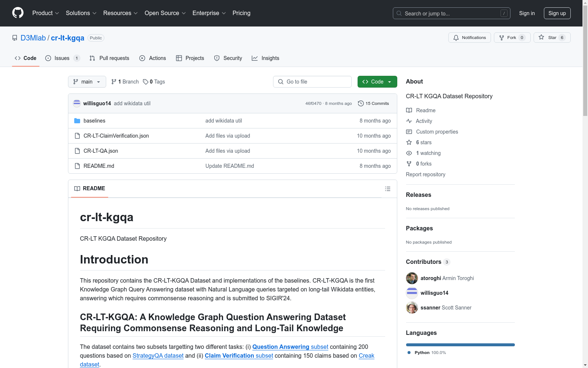Open the CR-LT-QA.json file
The height and width of the screenshot is (368, 588).
(101, 151)
